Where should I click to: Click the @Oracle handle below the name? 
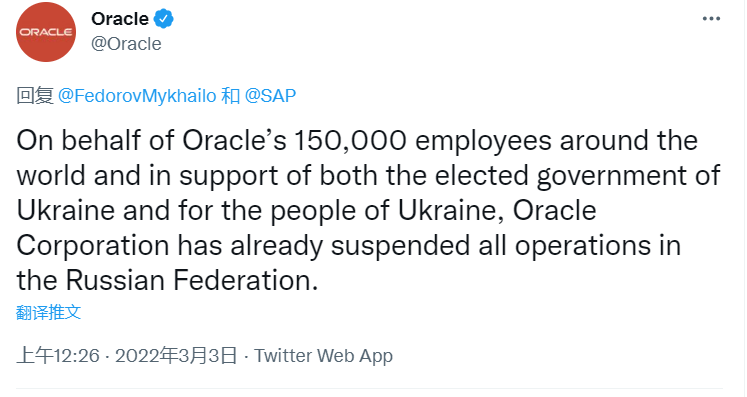pyautogui.click(x=126, y=44)
